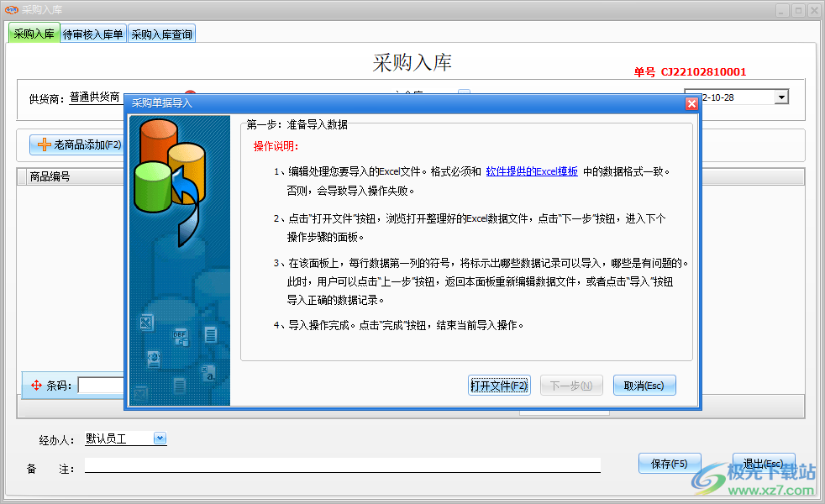825x504 pixels.
Task: Click the application icon in the title bar
Action: [x=12, y=9]
